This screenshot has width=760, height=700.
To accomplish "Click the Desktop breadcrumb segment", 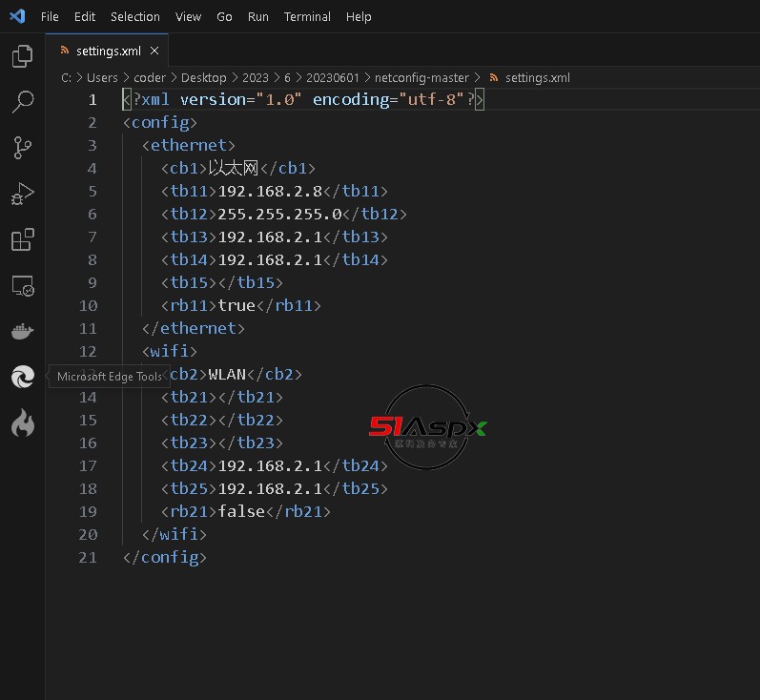I will point(203,78).
